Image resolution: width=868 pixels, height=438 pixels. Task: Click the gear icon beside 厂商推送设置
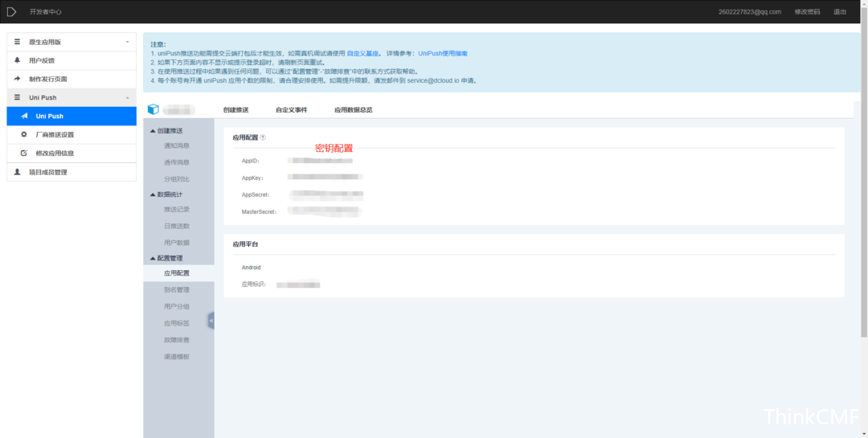point(24,134)
